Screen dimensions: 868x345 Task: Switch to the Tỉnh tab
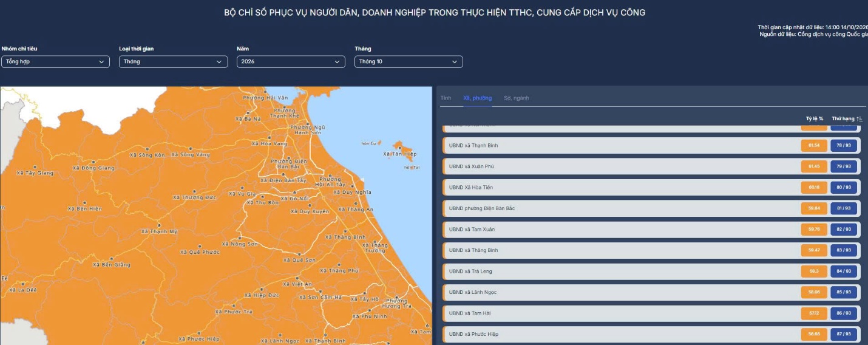[446, 98]
